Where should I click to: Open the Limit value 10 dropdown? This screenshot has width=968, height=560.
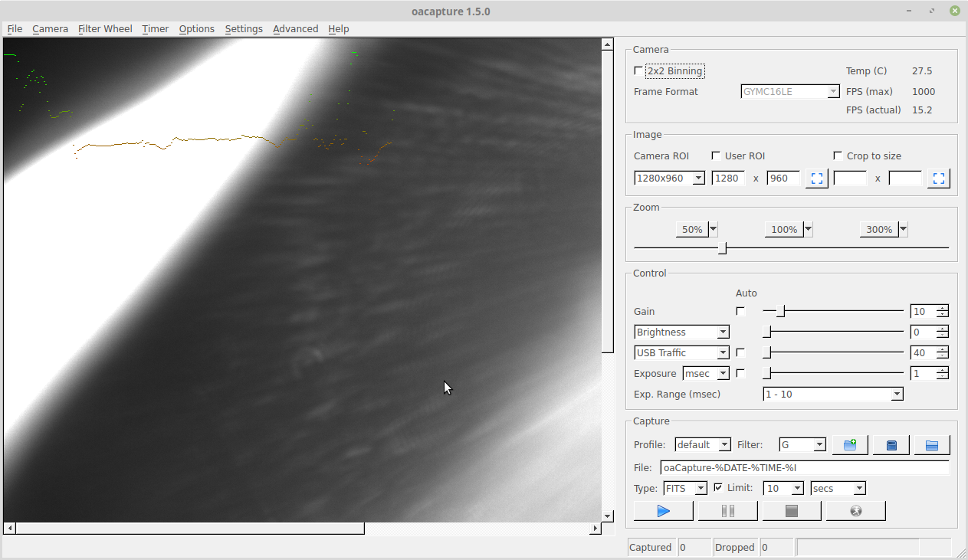tap(783, 488)
